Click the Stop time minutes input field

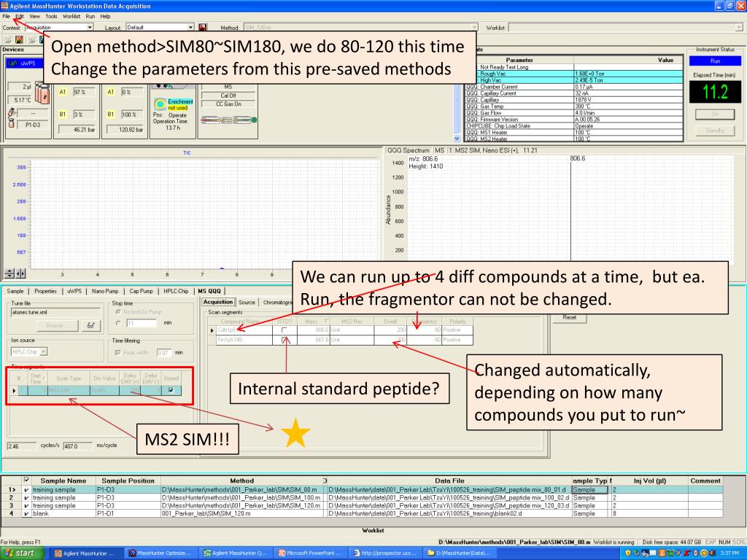click(140, 322)
